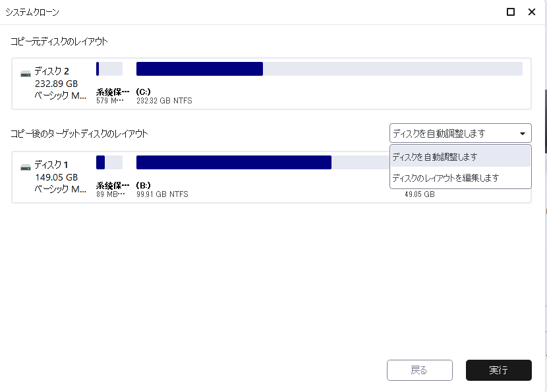Screen dimensions: 547x392
Task: Maximize the System Clone window
Action: (x=511, y=12)
